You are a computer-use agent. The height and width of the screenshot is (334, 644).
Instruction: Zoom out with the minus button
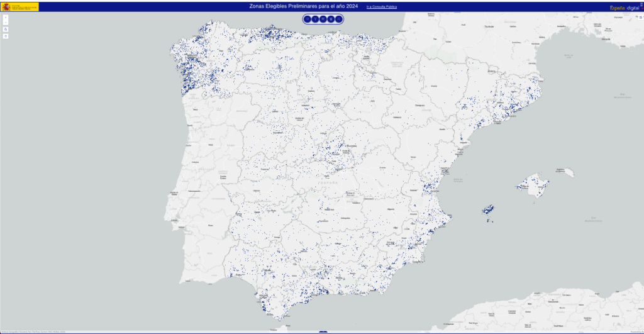[x=6, y=22]
